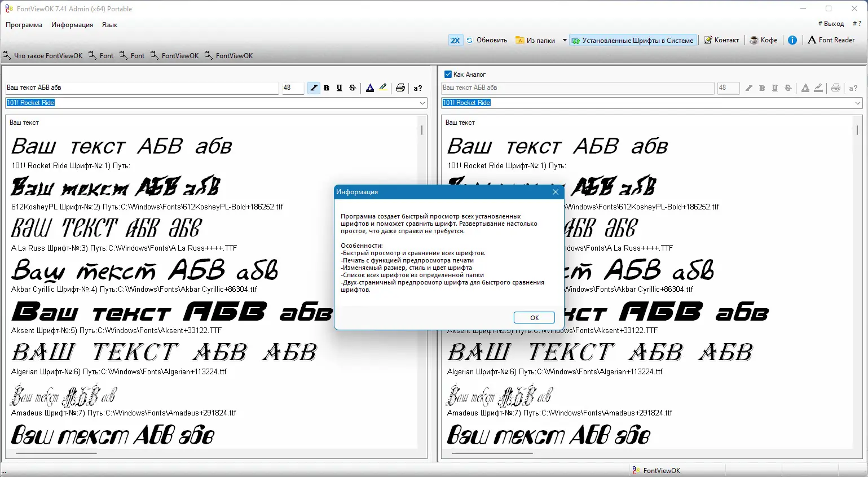Viewport: 868px width, 477px height.
Task: Click the greyed a? button in right pane
Action: tap(853, 88)
